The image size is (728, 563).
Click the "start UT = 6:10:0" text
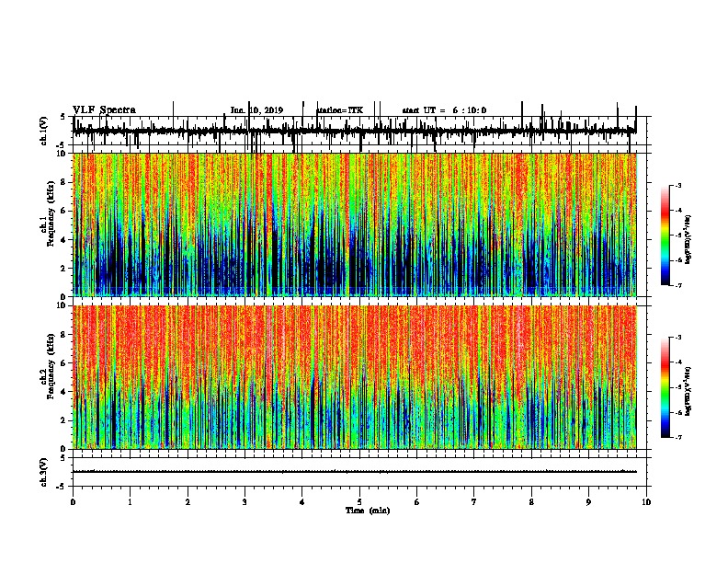444,110
